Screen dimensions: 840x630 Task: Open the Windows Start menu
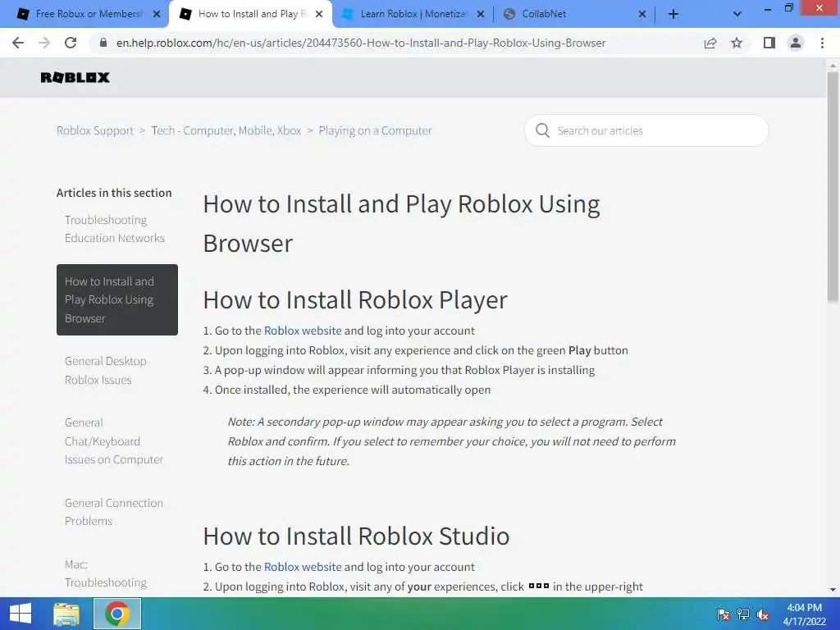(x=21, y=614)
